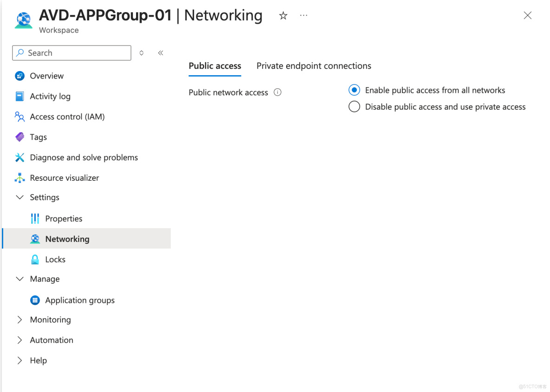Toggle the favorite star for this workspace

283,15
